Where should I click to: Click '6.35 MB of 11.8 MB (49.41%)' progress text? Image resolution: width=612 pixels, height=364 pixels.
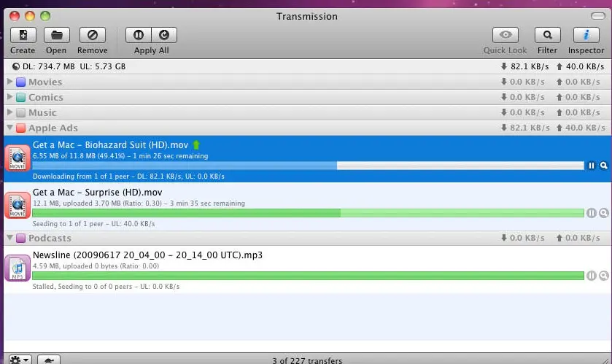pyautogui.click(x=79, y=155)
